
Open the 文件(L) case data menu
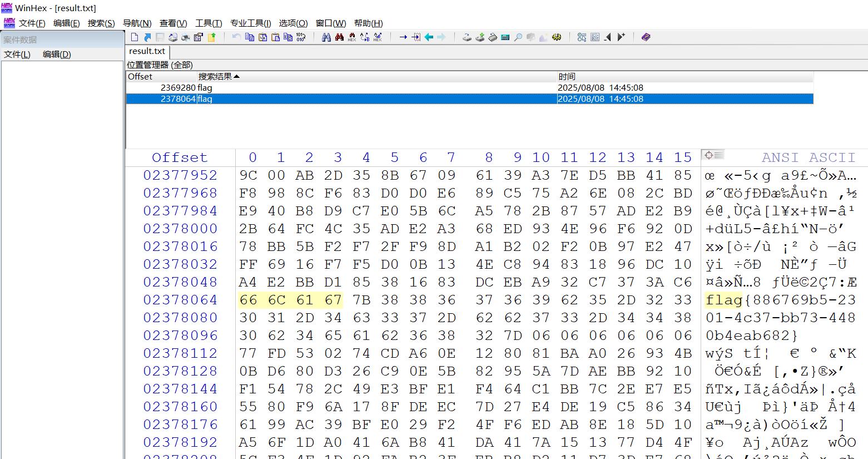16,54
